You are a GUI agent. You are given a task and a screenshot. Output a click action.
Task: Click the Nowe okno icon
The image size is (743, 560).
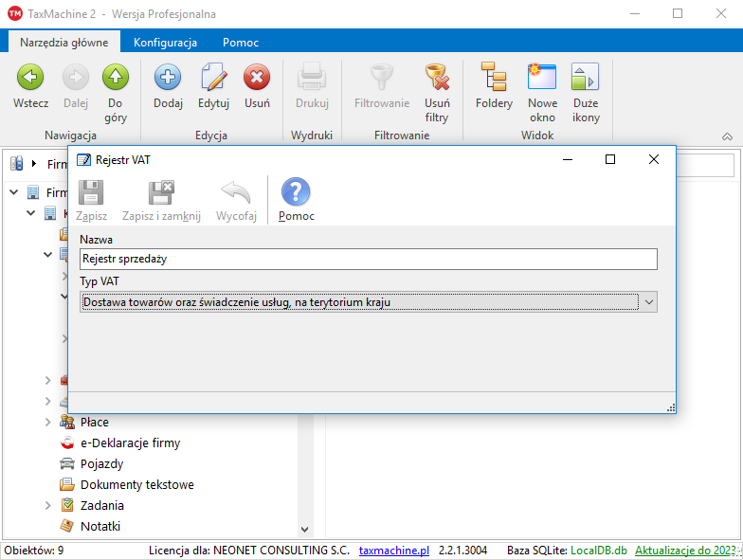[542, 78]
